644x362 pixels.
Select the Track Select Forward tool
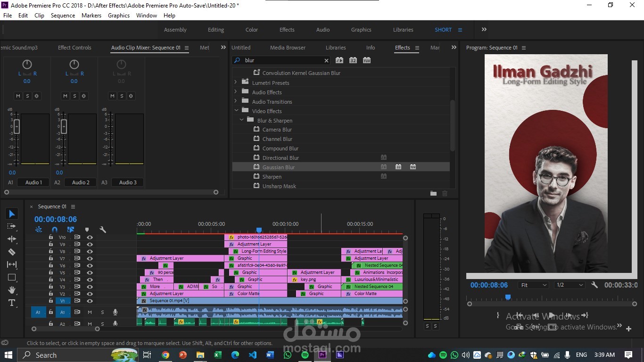(x=12, y=226)
